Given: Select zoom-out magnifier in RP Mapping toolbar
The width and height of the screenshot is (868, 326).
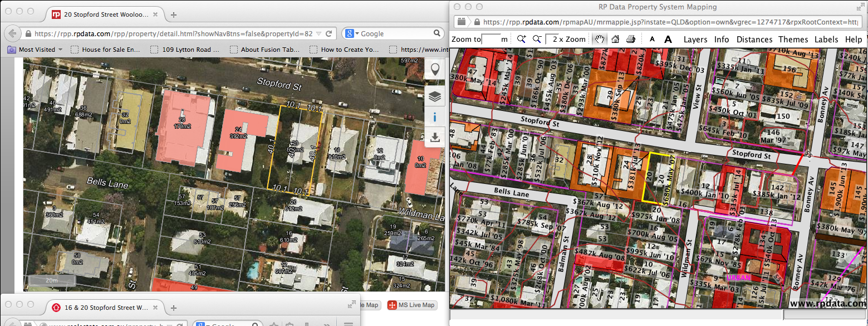Looking at the screenshot, I should tap(537, 39).
